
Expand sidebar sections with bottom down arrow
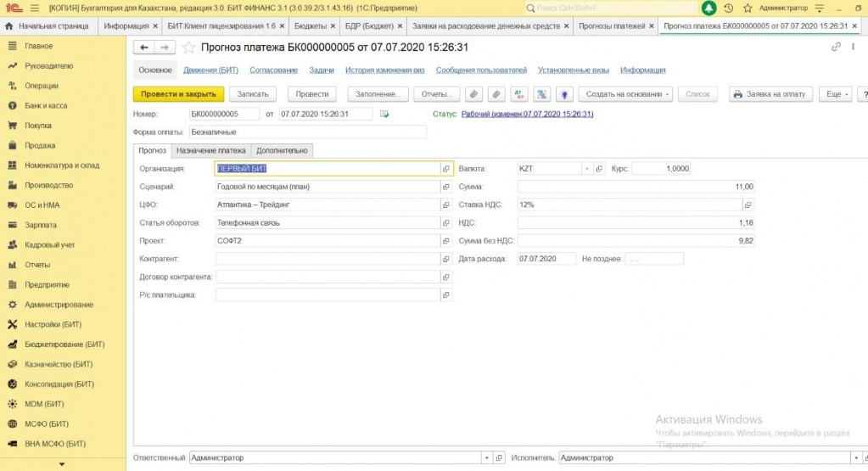62,464
